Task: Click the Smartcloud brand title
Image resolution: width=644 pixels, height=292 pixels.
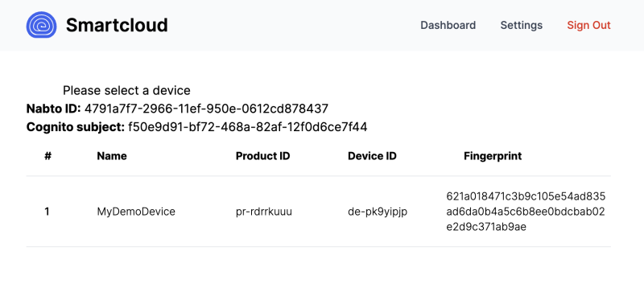Action: (117, 25)
